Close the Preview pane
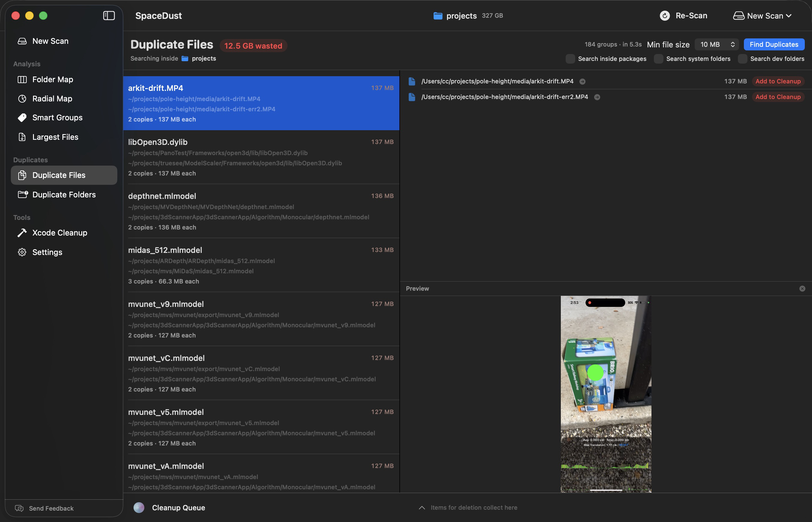Viewport: 812px width, 522px height. tap(802, 289)
